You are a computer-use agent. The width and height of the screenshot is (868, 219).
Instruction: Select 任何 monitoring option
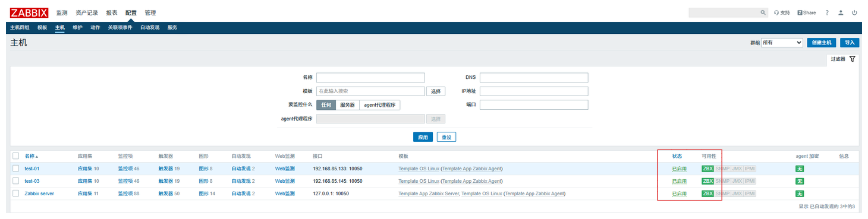click(326, 104)
